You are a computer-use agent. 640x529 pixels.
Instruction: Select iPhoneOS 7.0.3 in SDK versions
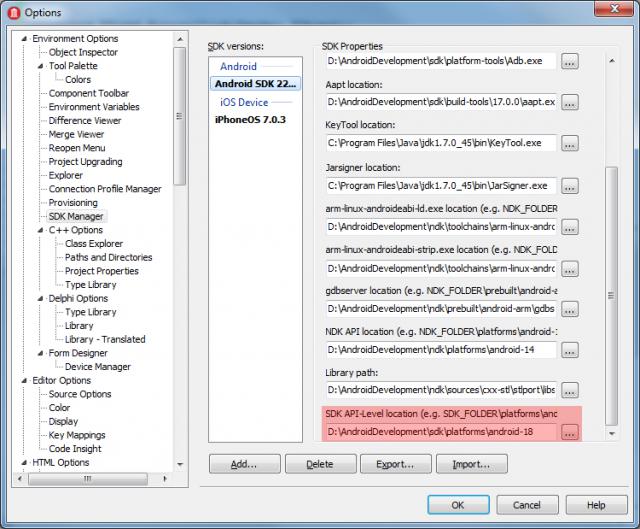(250, 120)
